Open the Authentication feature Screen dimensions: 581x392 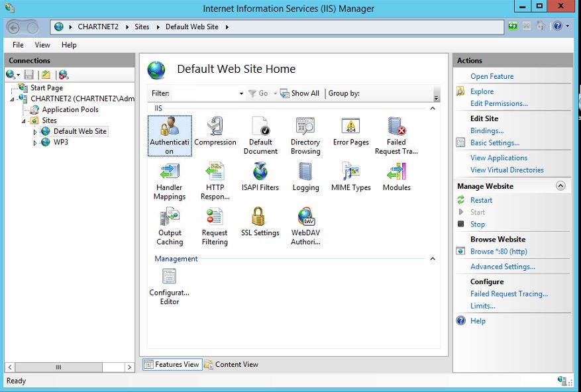(170, 136)
